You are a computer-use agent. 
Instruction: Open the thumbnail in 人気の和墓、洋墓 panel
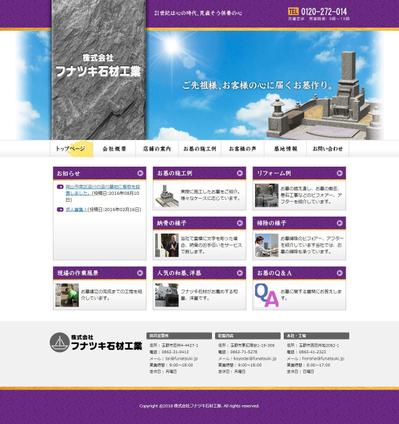(x=167, y=295)
